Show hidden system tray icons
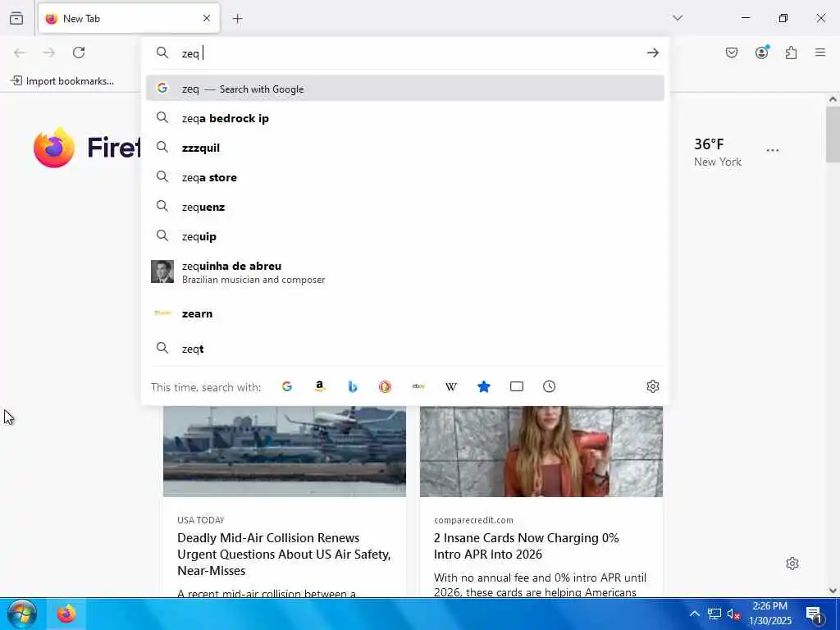This screenshot has height=630, width=840. 694,614
